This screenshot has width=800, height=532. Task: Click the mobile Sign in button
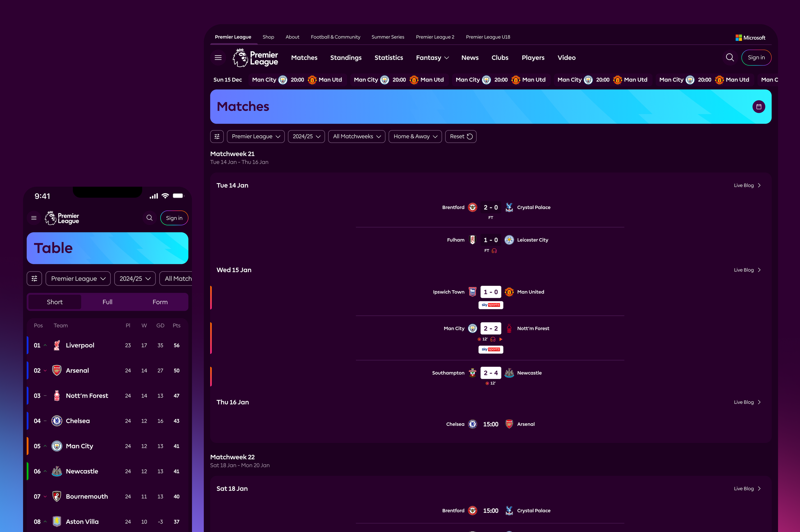174,218
